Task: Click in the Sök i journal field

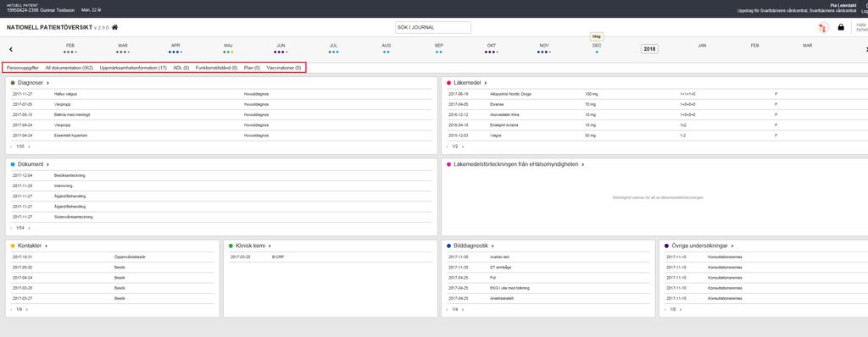Action: [433, 27]
